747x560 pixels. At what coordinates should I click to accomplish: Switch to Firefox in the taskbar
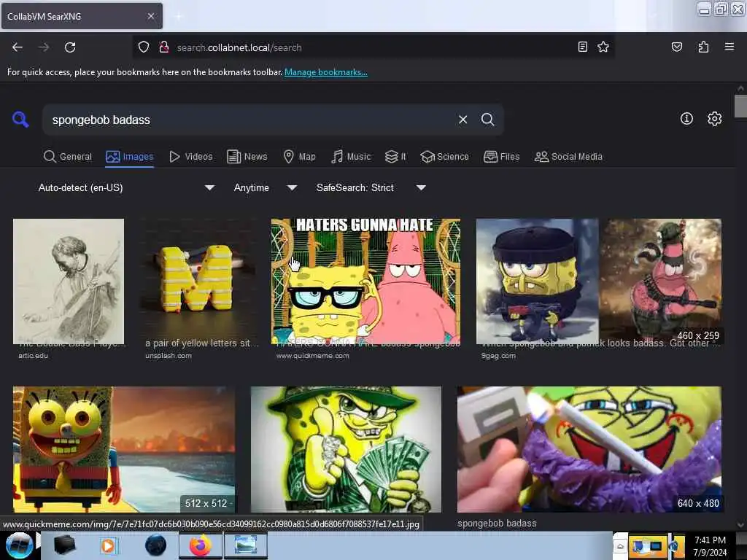(200, 545)
